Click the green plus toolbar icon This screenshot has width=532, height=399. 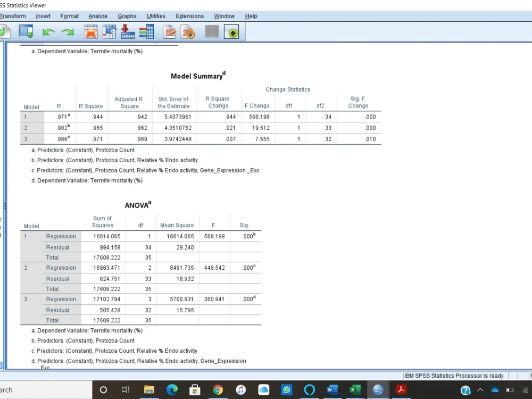point(231,32)
